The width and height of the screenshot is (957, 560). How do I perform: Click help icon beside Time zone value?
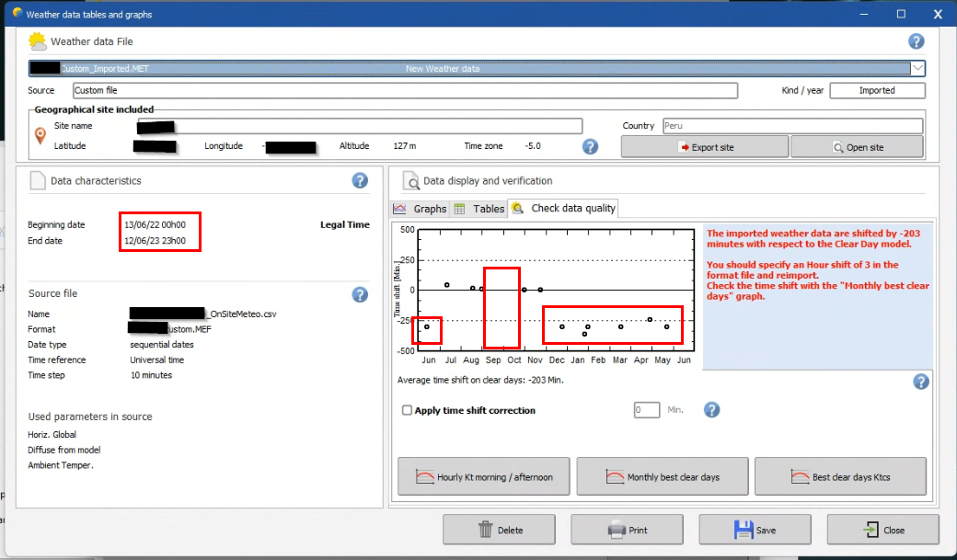coord(591,146)
